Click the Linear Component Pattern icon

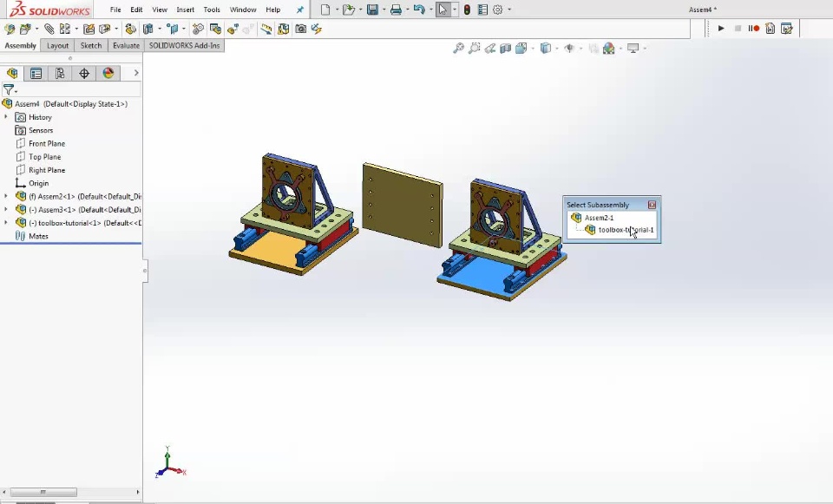(x=65, y=29)
